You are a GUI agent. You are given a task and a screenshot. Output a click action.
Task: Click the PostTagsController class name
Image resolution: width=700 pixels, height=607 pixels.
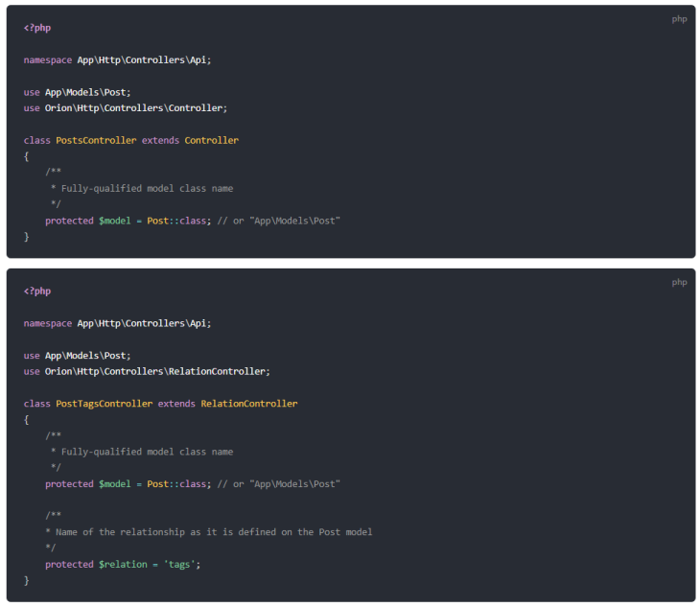(104, 404)
